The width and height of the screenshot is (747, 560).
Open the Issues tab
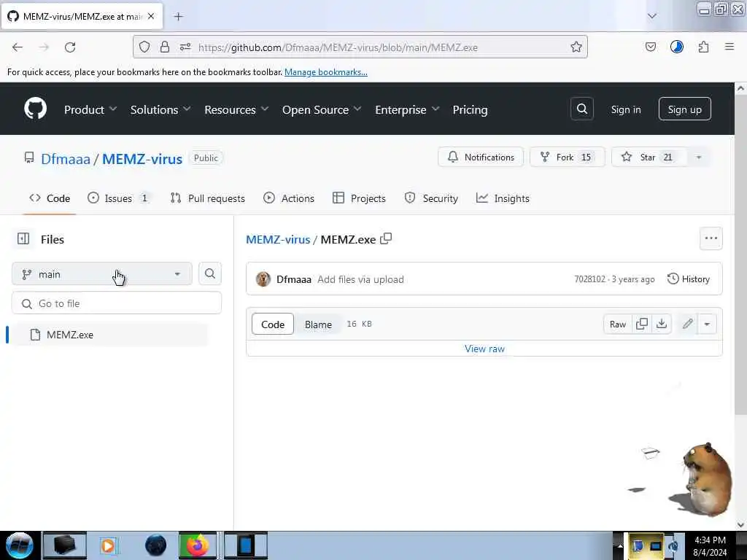(119, 198)
